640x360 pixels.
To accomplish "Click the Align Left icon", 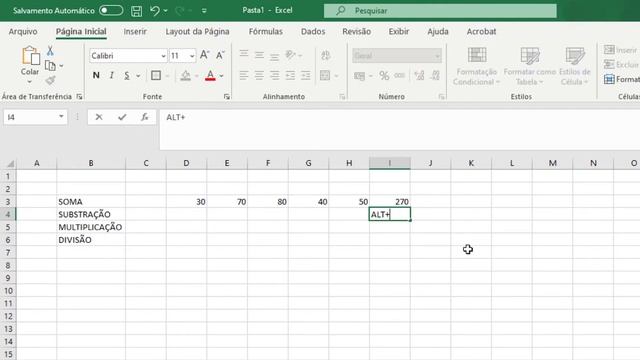I will [244, 75].
